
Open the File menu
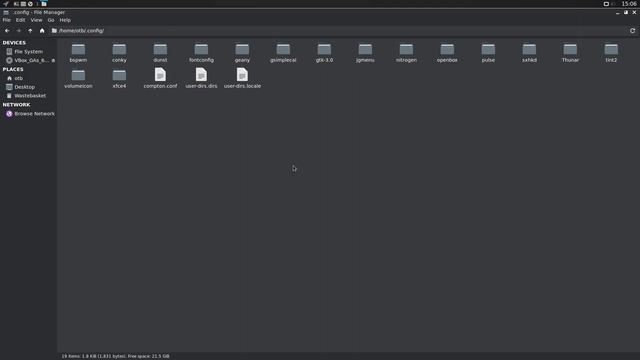pyautogui.click(x=7, y=20)
